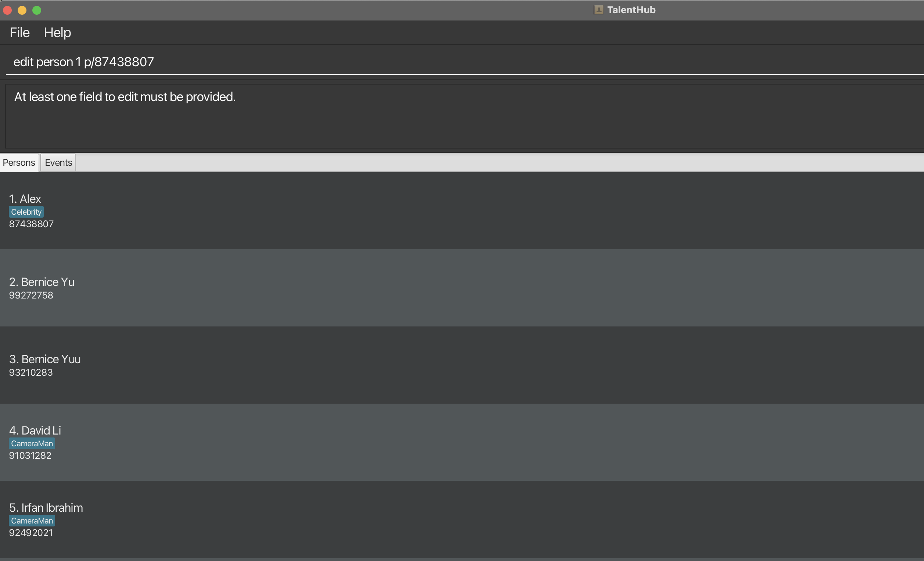Click the Celebrity tag on Alex
This screenshot has width=924, height=561.
26,212
